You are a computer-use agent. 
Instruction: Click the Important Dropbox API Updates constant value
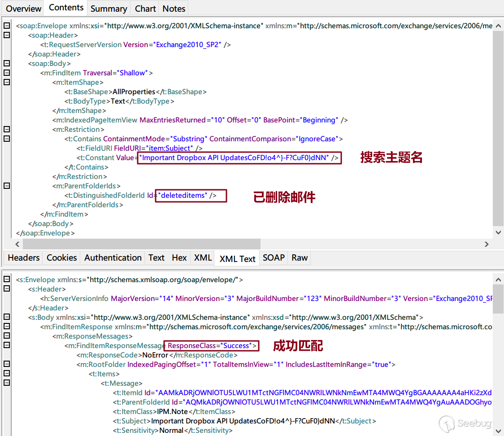[234, 157]
